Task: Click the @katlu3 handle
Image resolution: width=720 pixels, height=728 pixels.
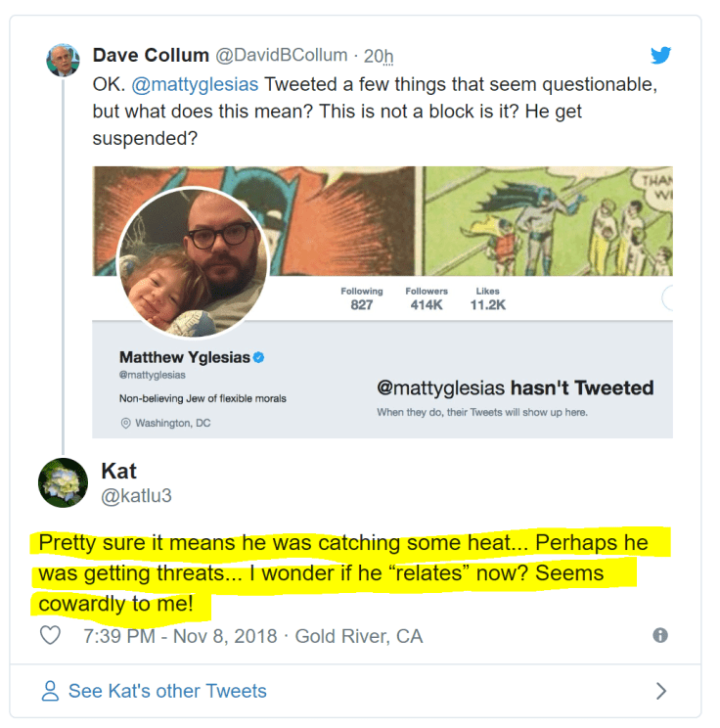Action: point(136,496)
